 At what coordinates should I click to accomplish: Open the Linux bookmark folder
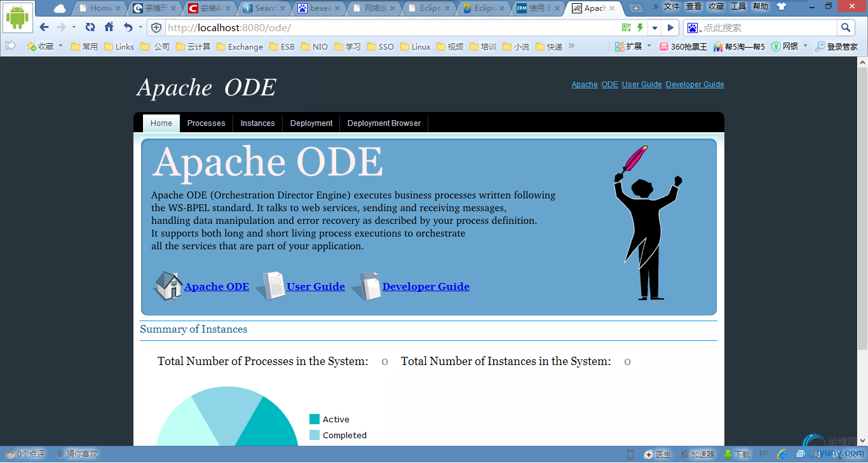[x=415, y=46]
